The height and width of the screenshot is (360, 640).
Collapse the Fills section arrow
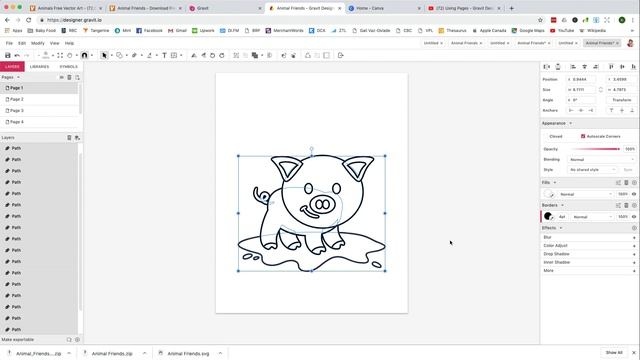pos(555,182)
